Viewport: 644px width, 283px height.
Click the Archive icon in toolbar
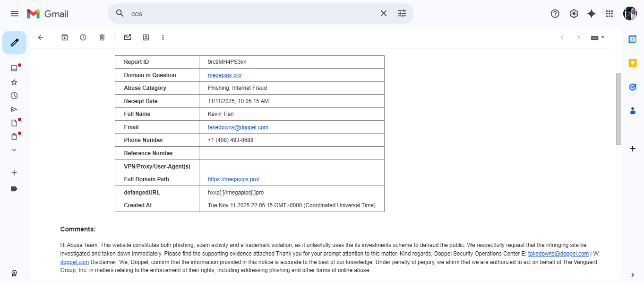[65, 37]
